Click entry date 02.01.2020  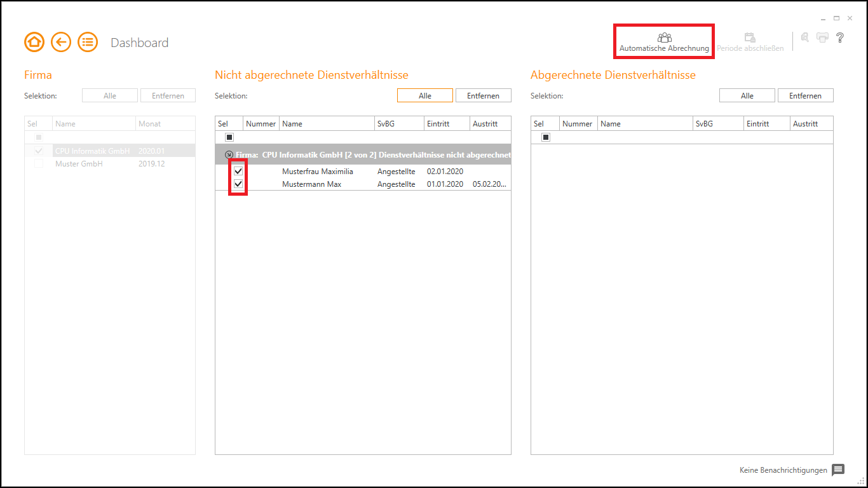tap(445, 172)
